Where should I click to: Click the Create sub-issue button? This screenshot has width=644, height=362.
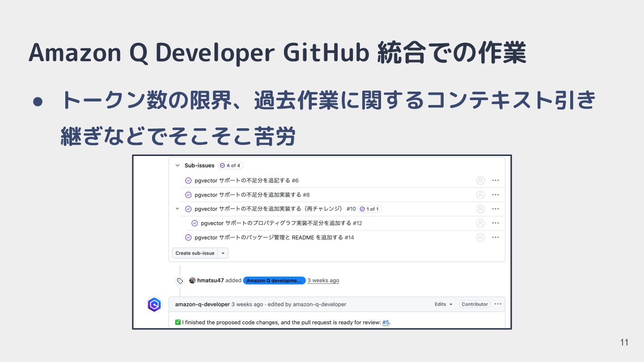tap(195, 253)
